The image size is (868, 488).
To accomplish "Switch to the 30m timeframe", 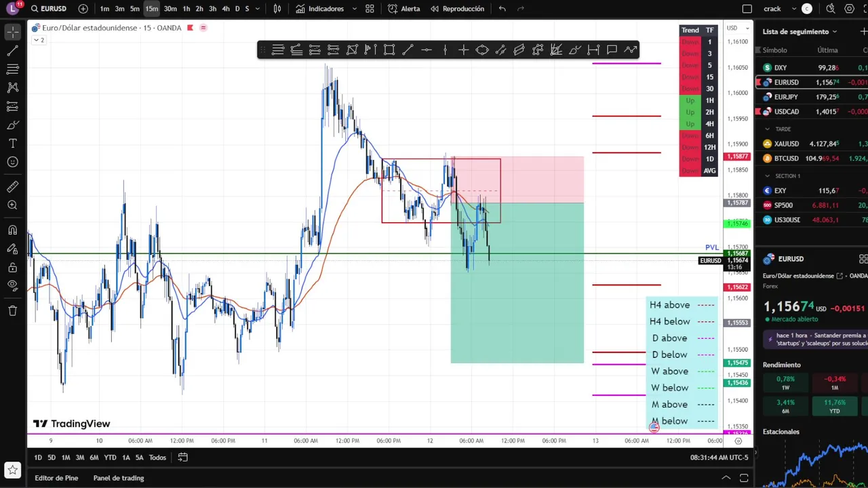I will 170,9.
